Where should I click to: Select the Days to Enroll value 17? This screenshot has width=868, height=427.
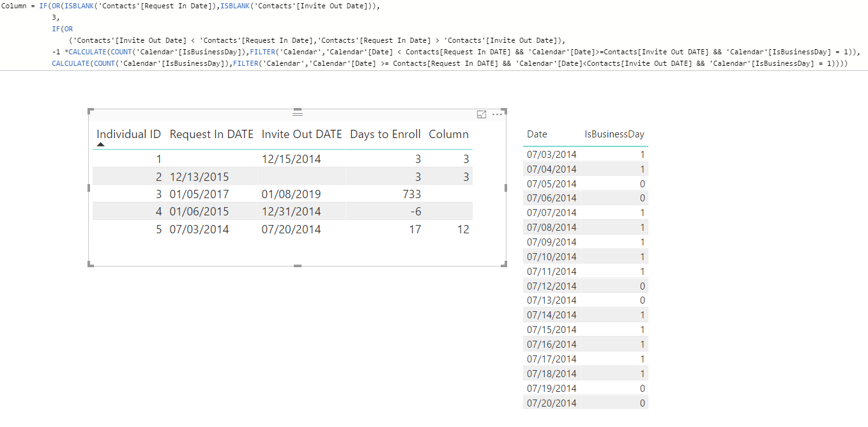415,229
